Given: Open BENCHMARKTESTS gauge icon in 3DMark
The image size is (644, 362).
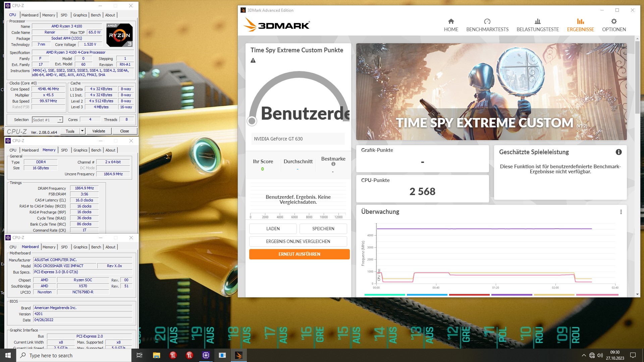Looking at the screenshot, I should pyautogui.click(x=487, y=21).
